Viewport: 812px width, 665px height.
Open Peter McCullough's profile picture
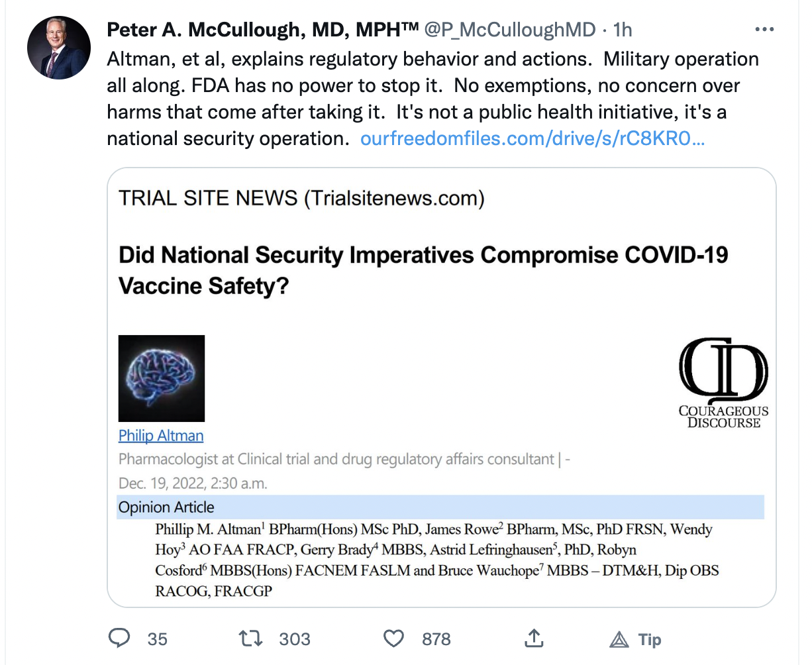59,48
